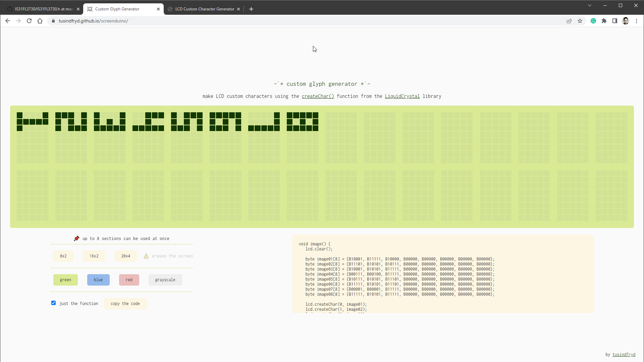Reload the current page

point(29,21)
